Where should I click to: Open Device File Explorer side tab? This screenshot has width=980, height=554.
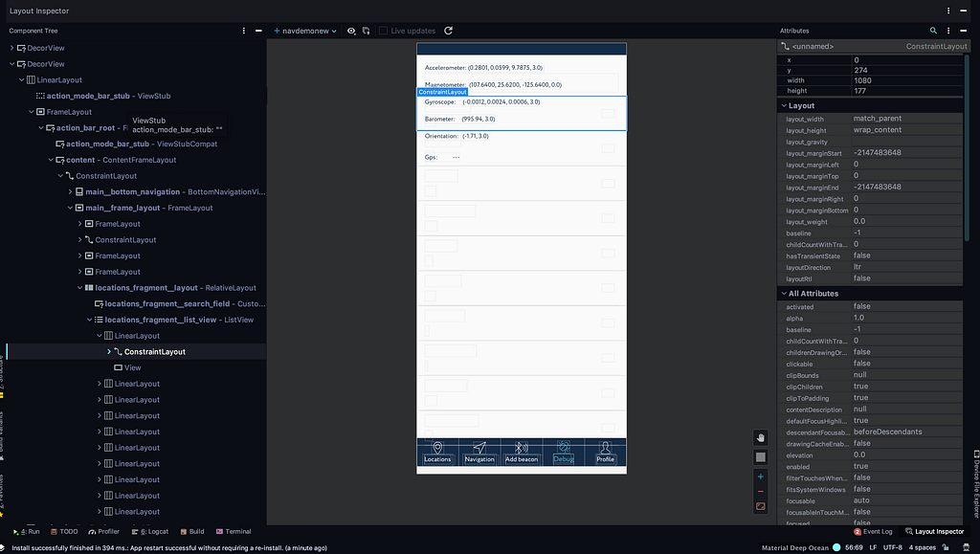tap(975, 483)
